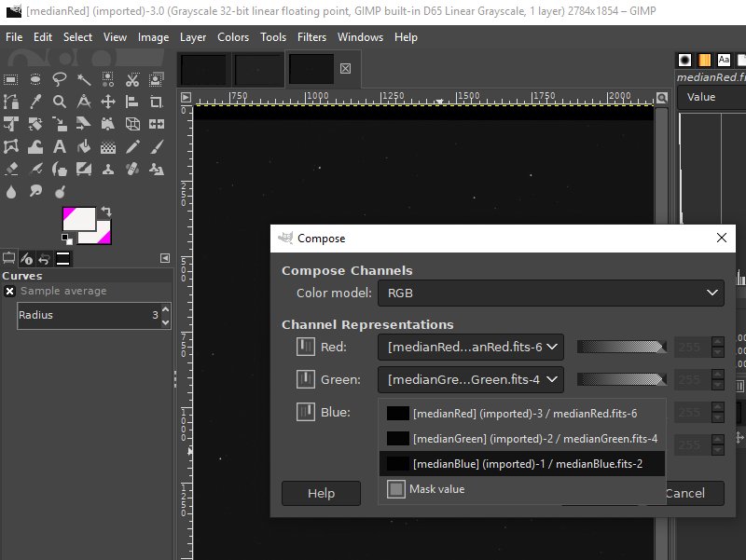Select the Alignment tool
746x560 pixels.
coord(132,102)
